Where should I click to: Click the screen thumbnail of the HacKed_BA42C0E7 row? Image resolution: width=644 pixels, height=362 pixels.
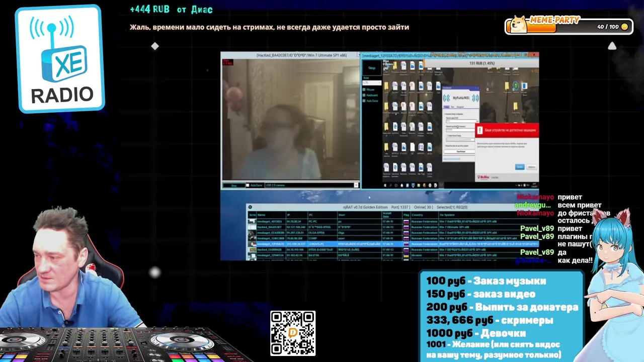[x=252, y=227]
